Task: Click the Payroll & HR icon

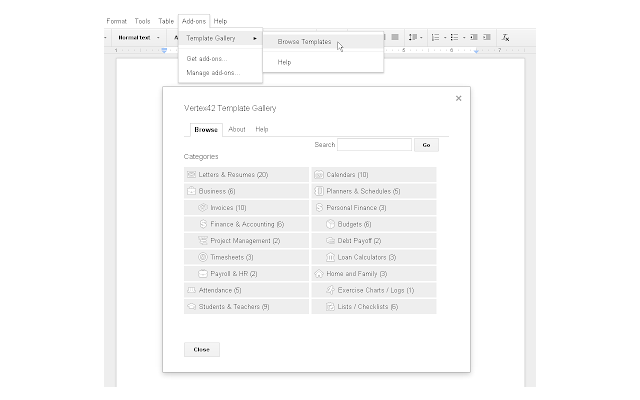Action: pos(203,273)
